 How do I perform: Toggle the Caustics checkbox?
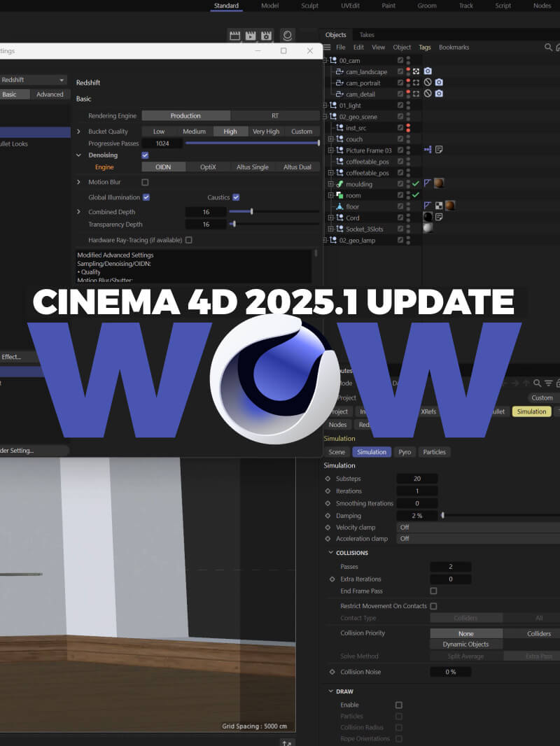click(236, 197)
